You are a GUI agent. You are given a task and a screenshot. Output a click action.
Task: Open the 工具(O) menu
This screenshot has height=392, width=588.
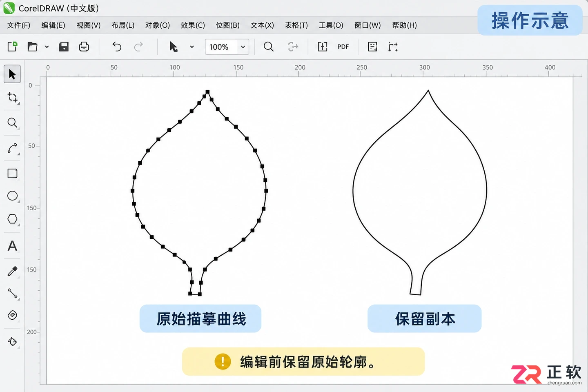[x=331, y=25]
